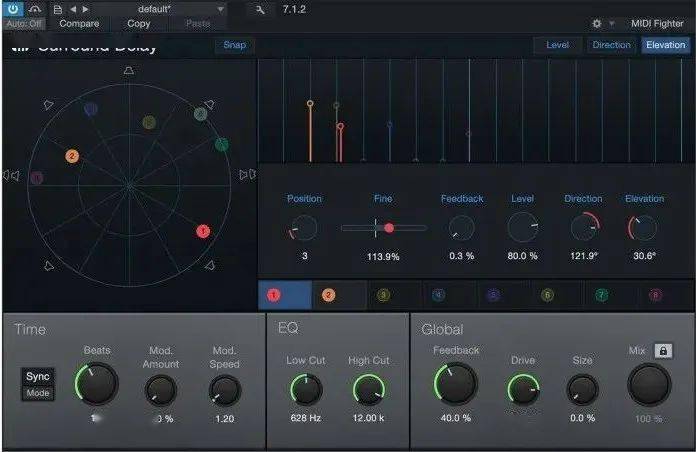The height and width of the screenshot is (452, 696).
Task: Open the gear options menu
Action: tap(597, 23)
